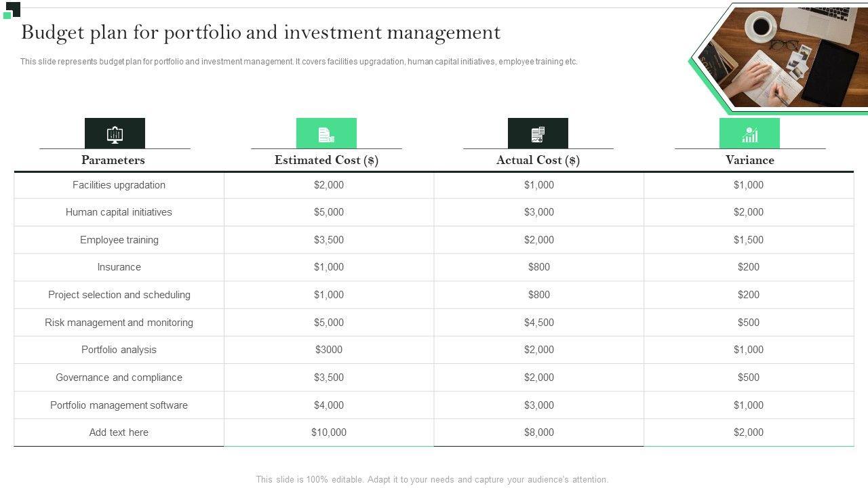
Task: Click the calculator icon above Actual Cost
Action: [538, 134]
